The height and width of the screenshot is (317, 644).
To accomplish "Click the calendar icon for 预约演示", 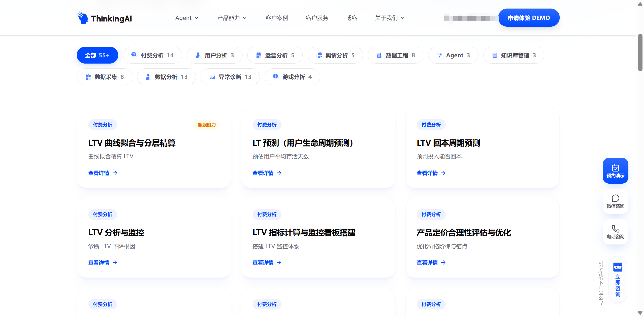I will pos(615,168).
